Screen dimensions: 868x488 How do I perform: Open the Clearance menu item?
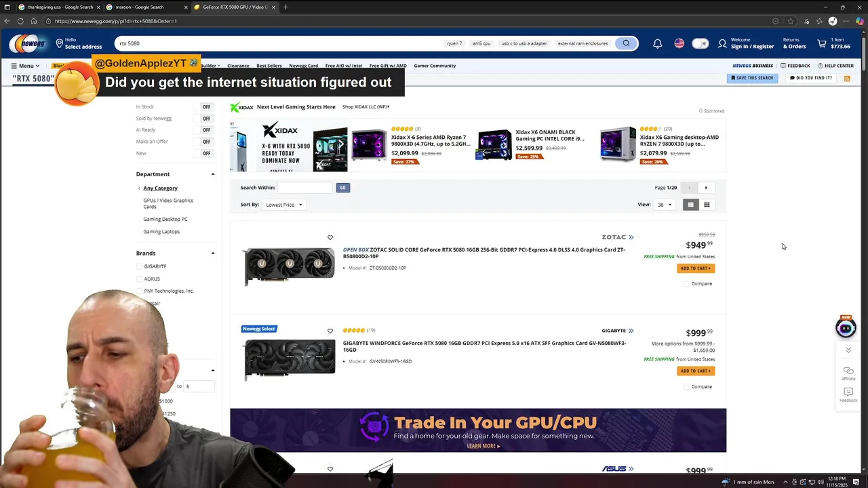(238, 66)
